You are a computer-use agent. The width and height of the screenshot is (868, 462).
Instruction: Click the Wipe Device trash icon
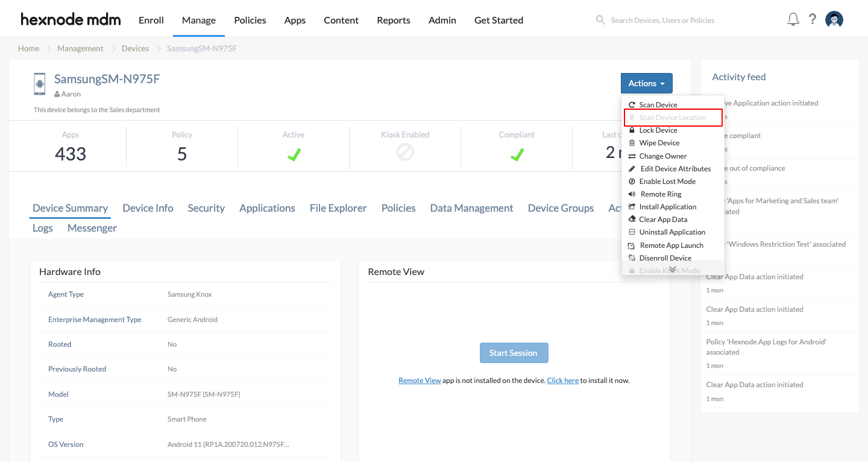632,143
